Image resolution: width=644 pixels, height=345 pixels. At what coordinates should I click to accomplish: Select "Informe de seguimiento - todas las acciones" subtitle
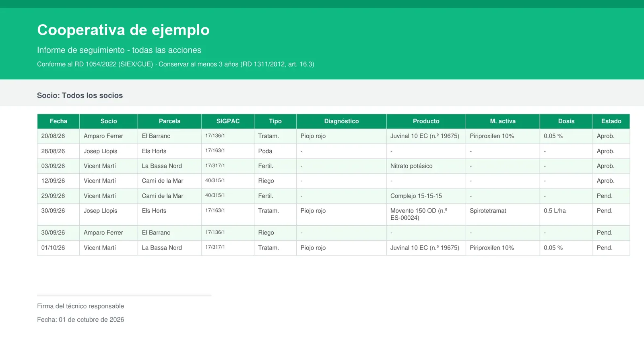click(119, 50)
